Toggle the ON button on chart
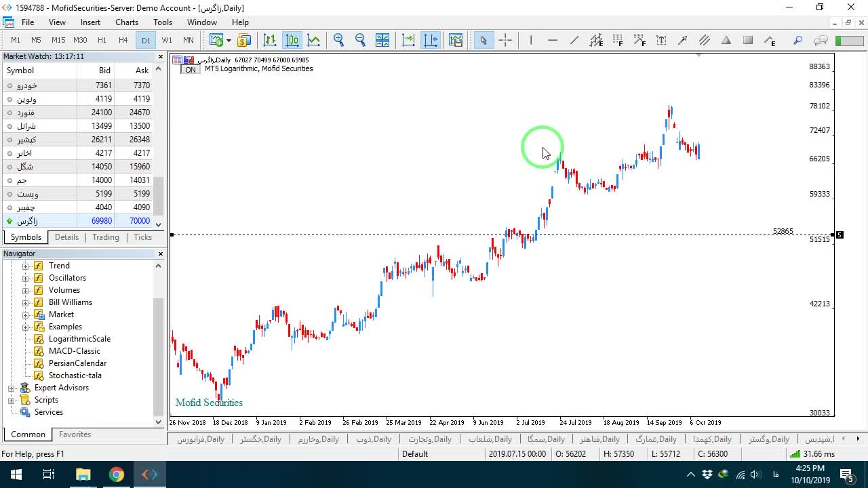This screenshot has width=868, height=488. (191, 69)
